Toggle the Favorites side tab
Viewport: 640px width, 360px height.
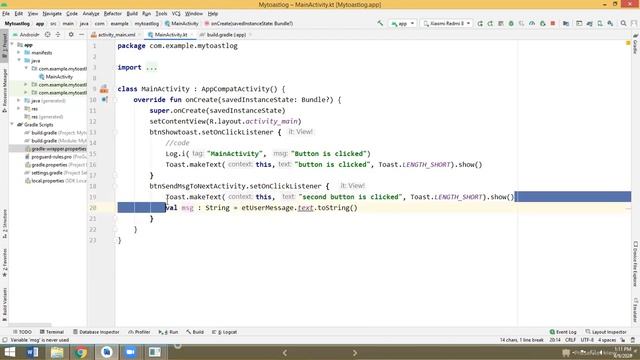(x=4, y=263)
